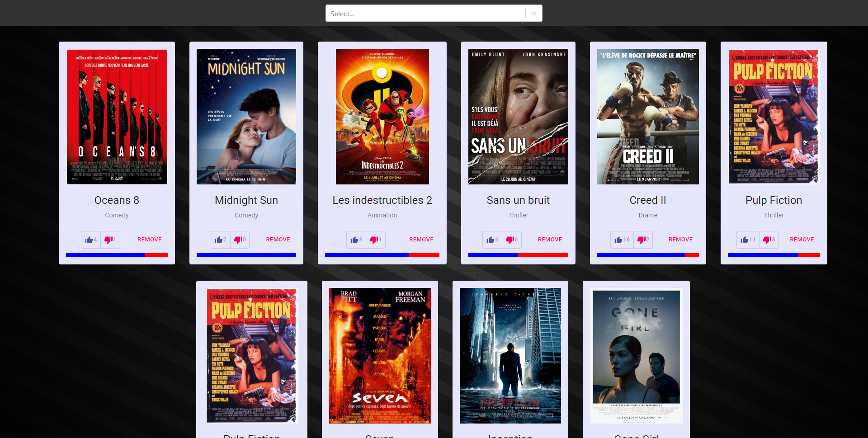The height and width of the screenshot is (438, 868).
Task: Toggle the like button on Sans un bruit
Action: 491,240
